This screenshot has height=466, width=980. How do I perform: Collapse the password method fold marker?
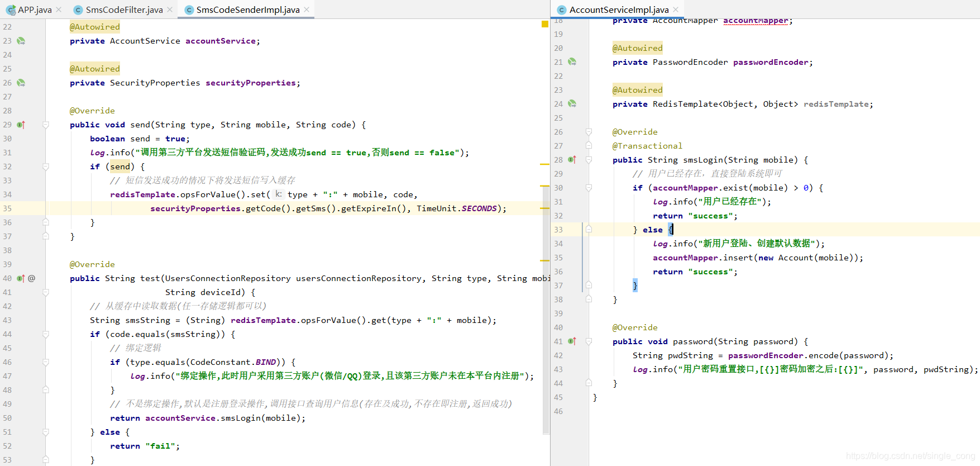coord(589,341)
